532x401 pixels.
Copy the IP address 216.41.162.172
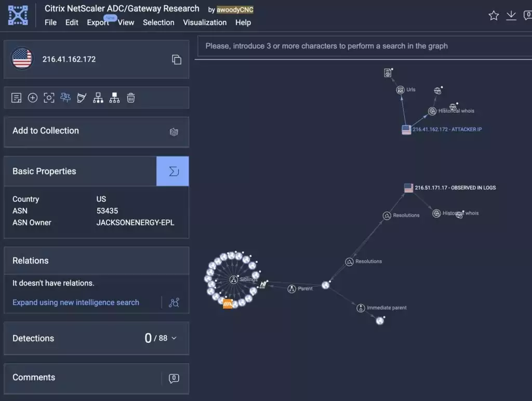(177, 59)
